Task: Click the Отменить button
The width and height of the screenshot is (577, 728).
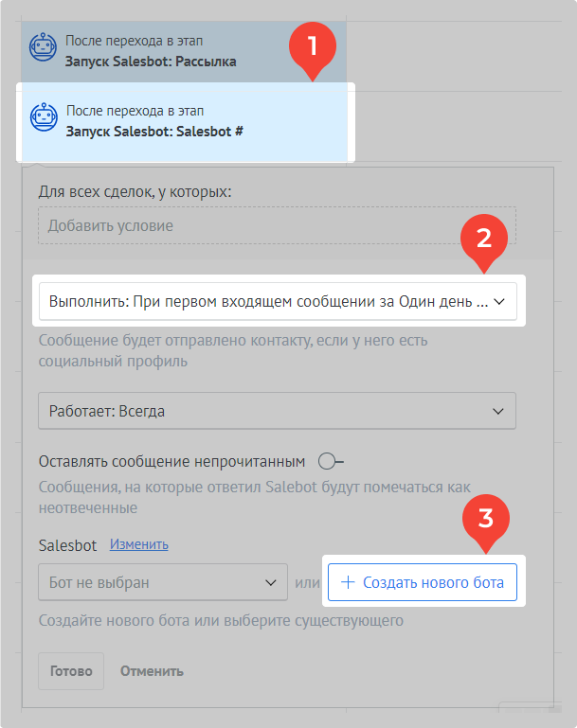Action: (152, 671)
